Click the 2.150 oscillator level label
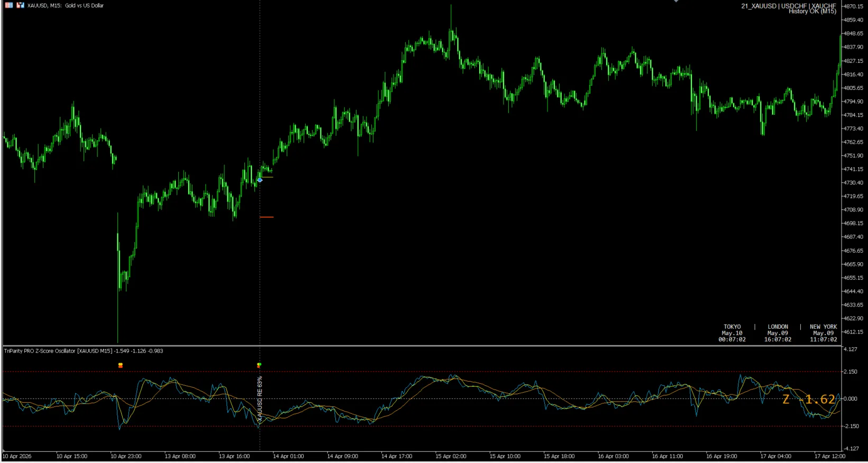868x463 pixels. pyautogui.click(x=851, y=372)
